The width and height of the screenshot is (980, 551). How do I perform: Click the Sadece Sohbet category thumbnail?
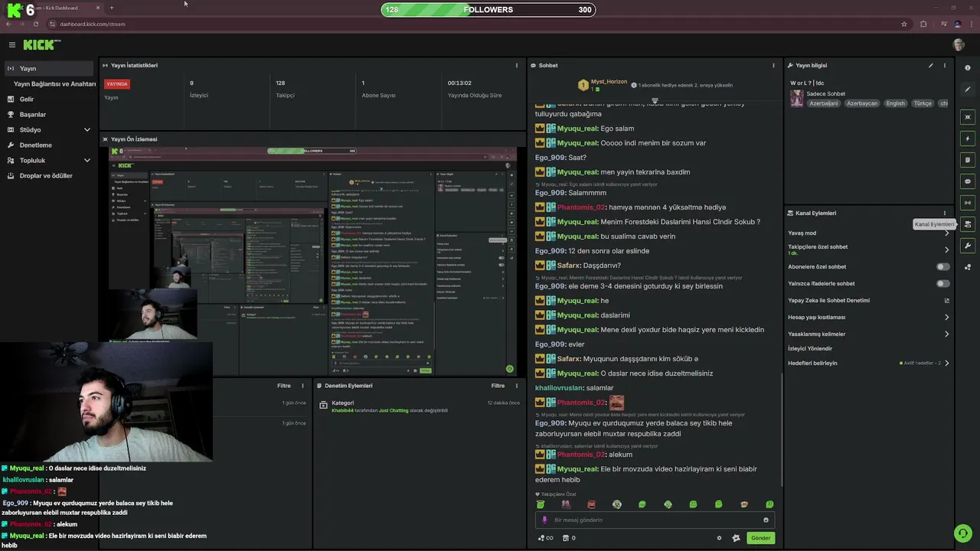pyautogui.click(x=797, y=99)
